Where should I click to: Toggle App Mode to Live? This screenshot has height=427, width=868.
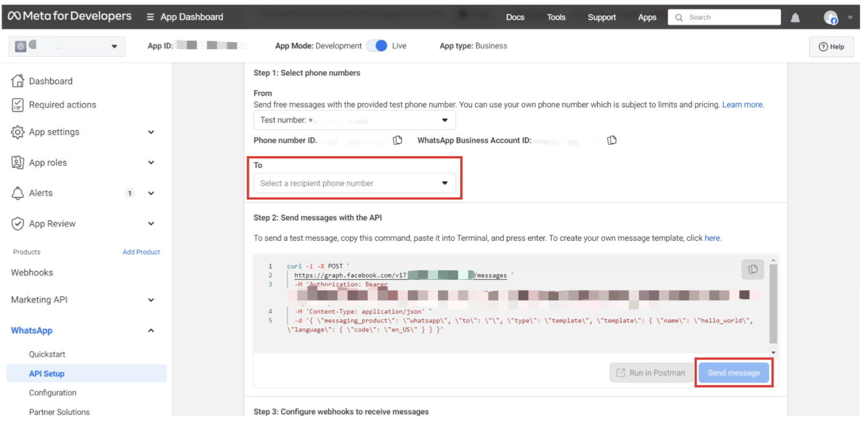pyautogui.click(x=377, y=46)
